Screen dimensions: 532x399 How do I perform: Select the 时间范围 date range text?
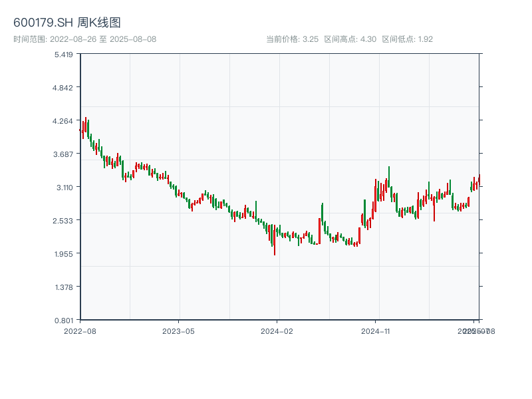[x=84, y=39]
